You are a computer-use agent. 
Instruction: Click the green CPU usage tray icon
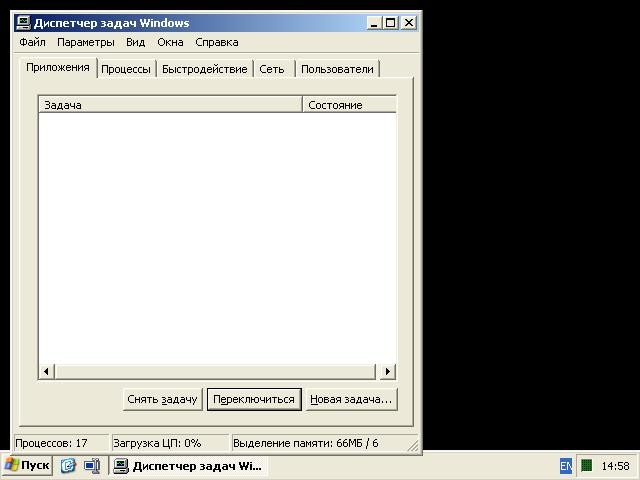coord(587,465)
